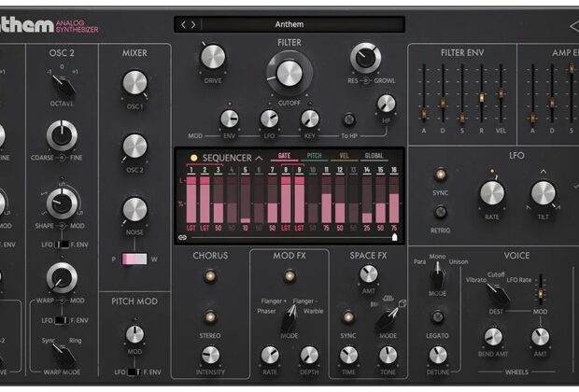Screen dimensions: 579x392
Task: Click the PITCH MOD amount knob
Action: [x=134, y=334]
